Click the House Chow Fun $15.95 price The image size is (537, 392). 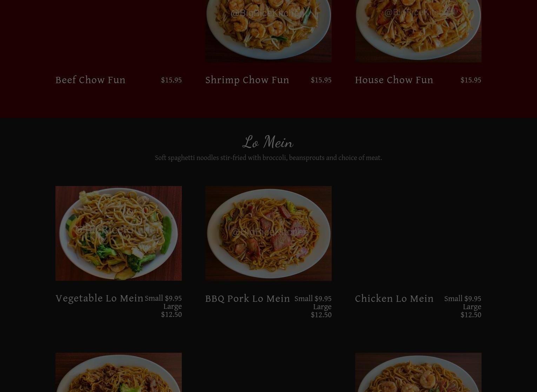471,80
